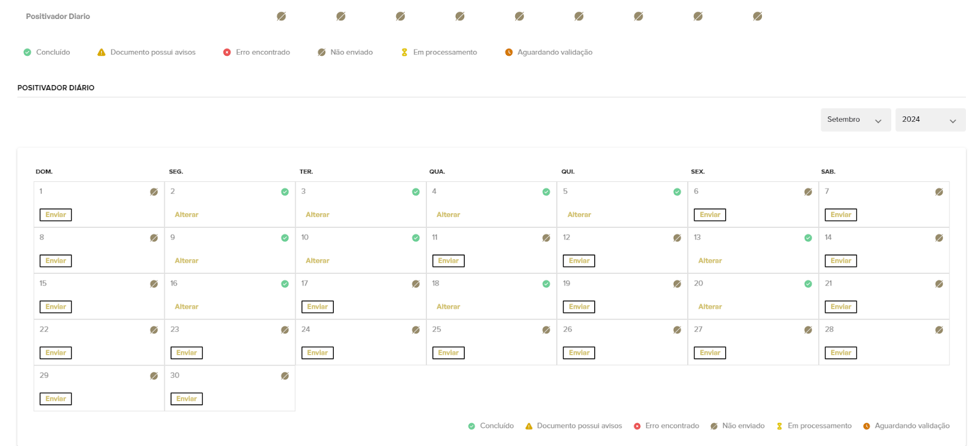This screenshot has width=980, height=446.
Task: Click the green check icon on day 18
Action: tap(546, 284)
